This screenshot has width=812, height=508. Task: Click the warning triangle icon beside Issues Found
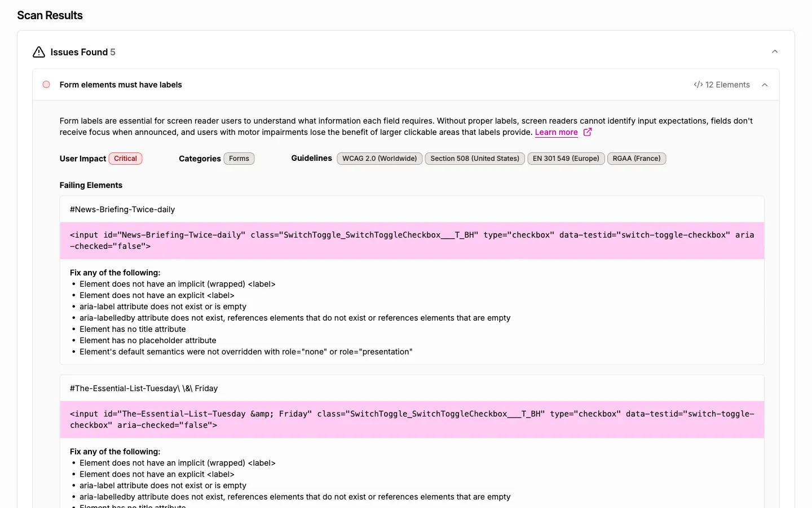click(39, 52)
